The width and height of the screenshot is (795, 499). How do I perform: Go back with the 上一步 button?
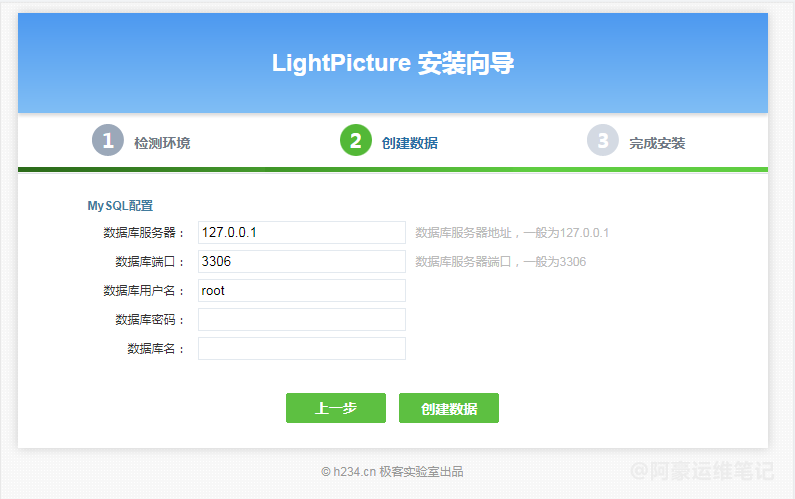336,408
